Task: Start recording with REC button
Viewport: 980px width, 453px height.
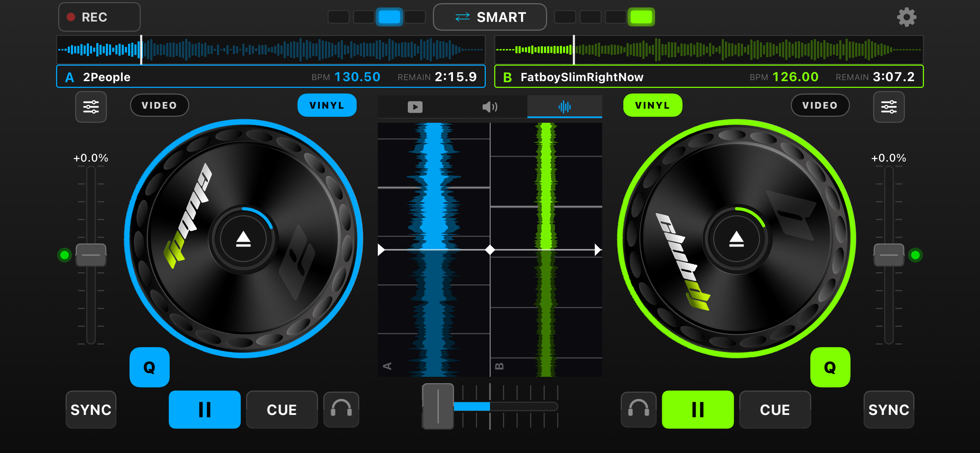Action: click(99, 17)
